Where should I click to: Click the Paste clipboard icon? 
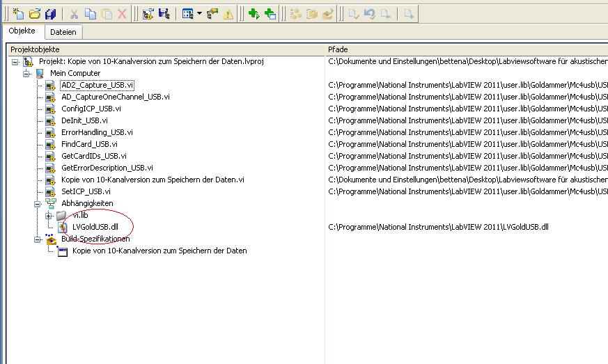(x=107, y=14)
